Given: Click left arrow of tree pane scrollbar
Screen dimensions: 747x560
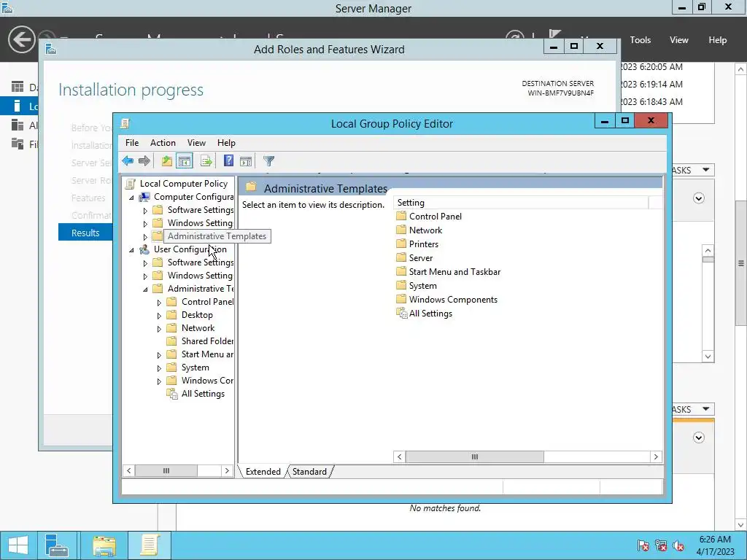Looking at the screenshot, I should click(128, 470).
